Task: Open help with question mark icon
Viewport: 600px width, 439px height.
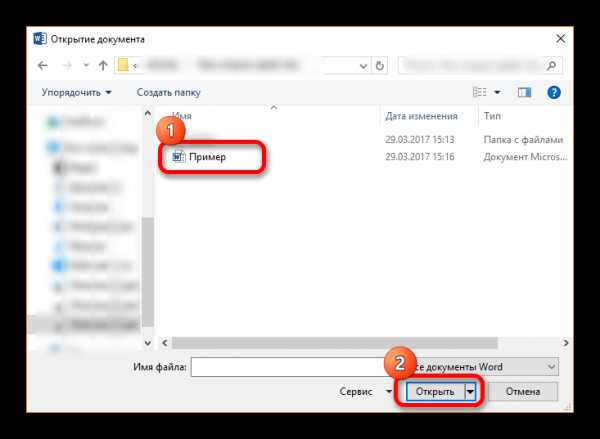Action: coord(554,92)
